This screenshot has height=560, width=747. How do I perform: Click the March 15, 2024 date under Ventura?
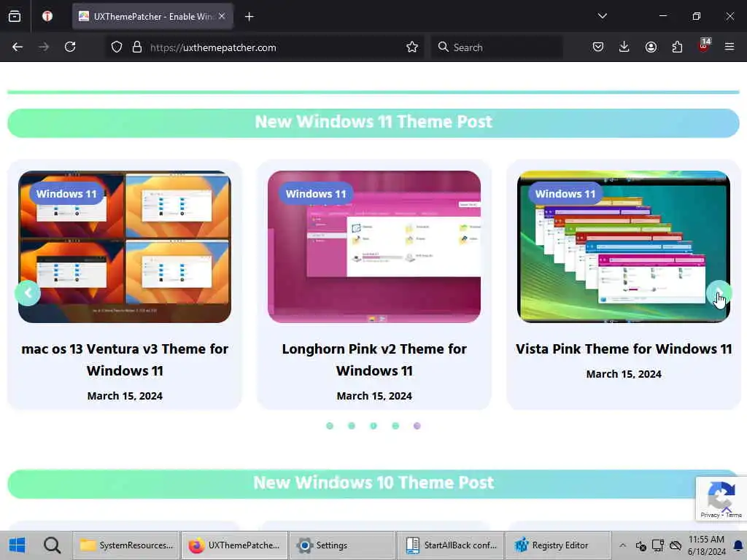click(125, 396)
